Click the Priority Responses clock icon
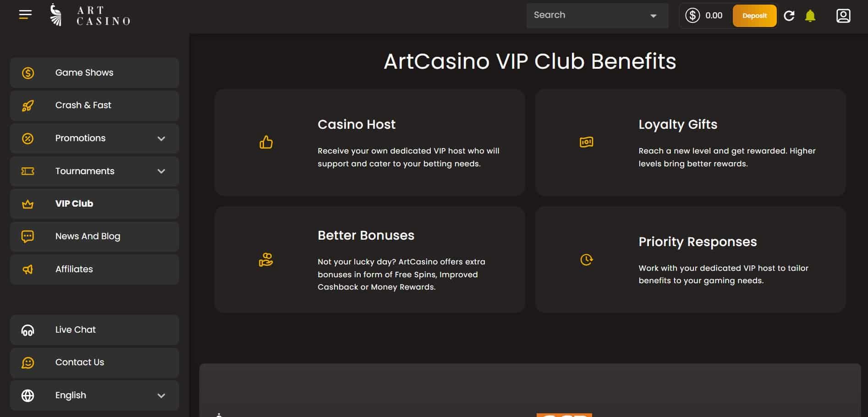This screenshot has height=417, width=868. (x=586, y=259)
